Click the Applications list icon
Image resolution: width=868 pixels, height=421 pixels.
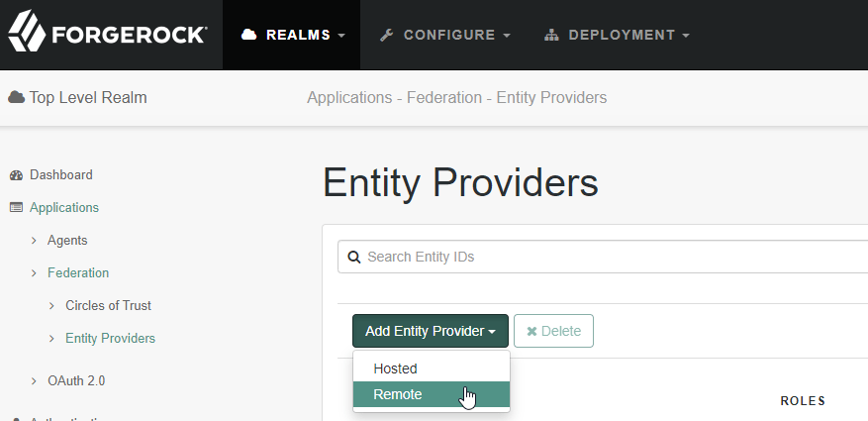coord(16,208)
